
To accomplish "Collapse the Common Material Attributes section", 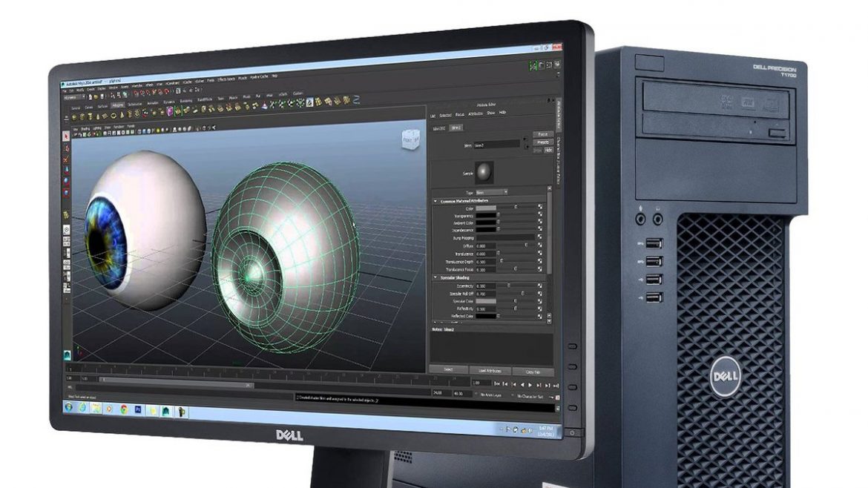I will click(435, 201).
